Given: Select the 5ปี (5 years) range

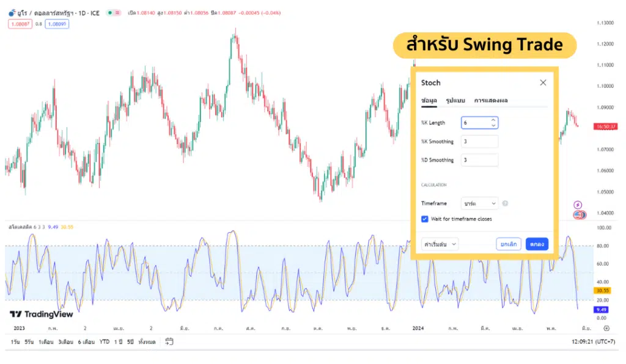Looking at the screenshot, I should coord(131,341).
